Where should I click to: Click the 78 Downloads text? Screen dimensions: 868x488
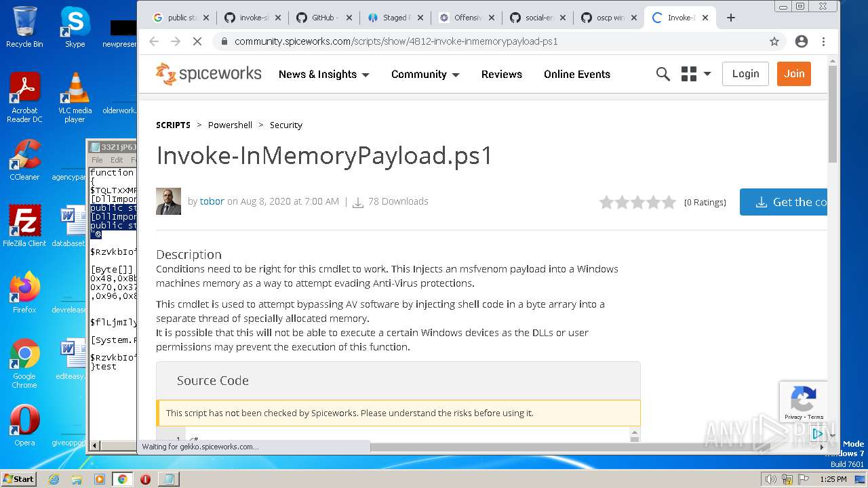tap(398, 201)
